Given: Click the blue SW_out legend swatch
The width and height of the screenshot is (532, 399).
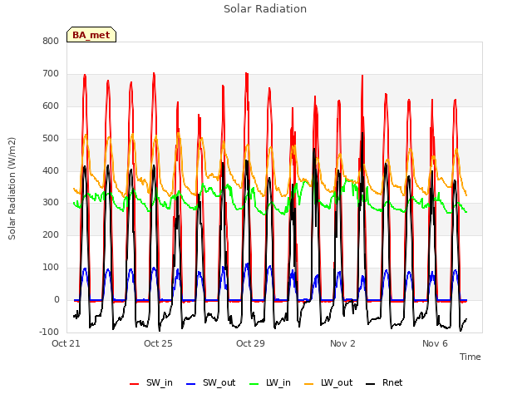Looking at the screenshot, I should tap(191, 384).
